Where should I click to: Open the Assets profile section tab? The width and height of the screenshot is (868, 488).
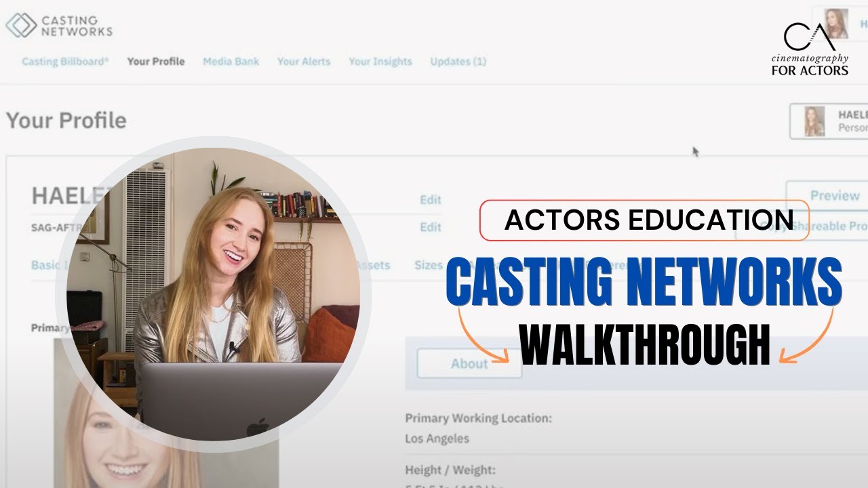point(373,265)
